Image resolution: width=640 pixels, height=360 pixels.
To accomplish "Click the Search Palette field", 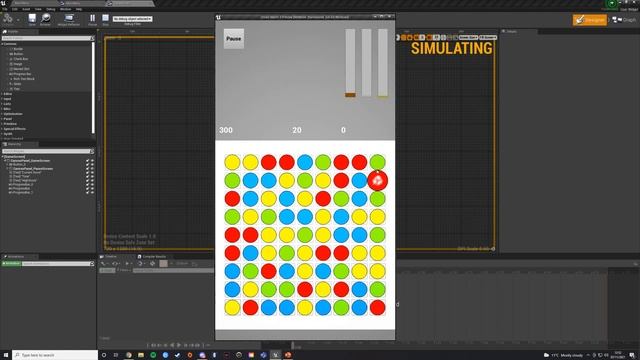I will (x=48, y=38).
